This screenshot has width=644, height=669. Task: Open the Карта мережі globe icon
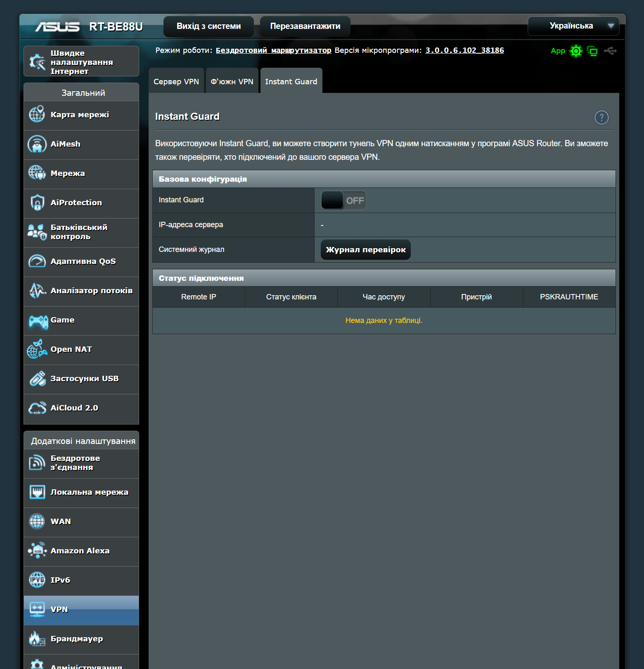pos(37,114)
